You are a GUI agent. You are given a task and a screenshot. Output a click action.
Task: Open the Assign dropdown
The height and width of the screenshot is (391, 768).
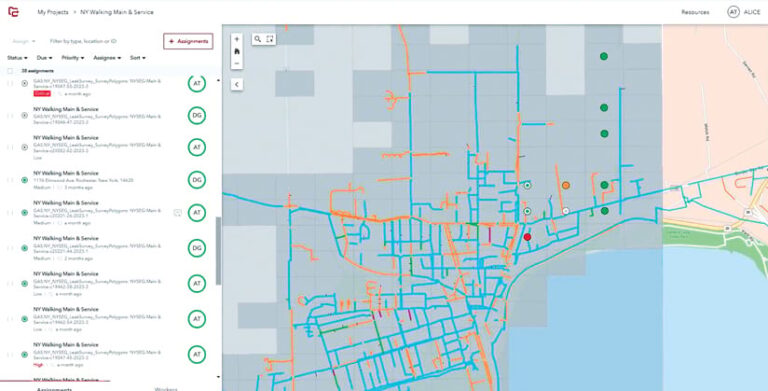[x=24, y=42]
